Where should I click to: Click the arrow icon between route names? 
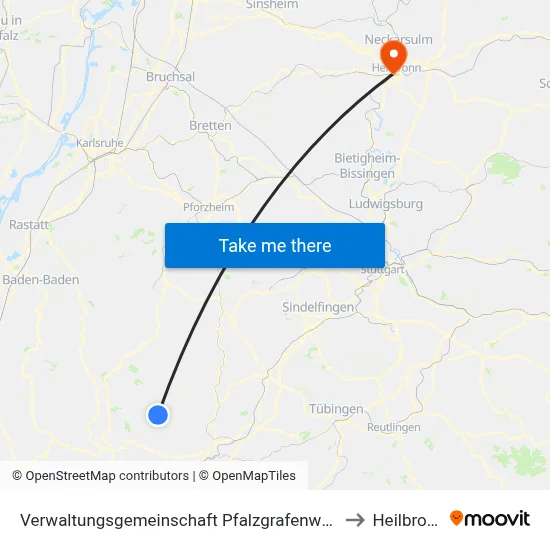(x=355, y=520)
